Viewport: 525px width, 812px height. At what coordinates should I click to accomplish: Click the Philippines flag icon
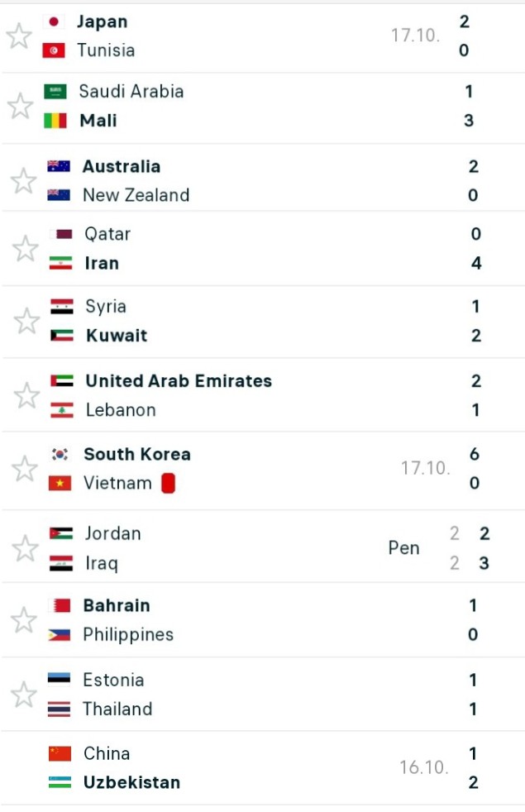point(59,634)
